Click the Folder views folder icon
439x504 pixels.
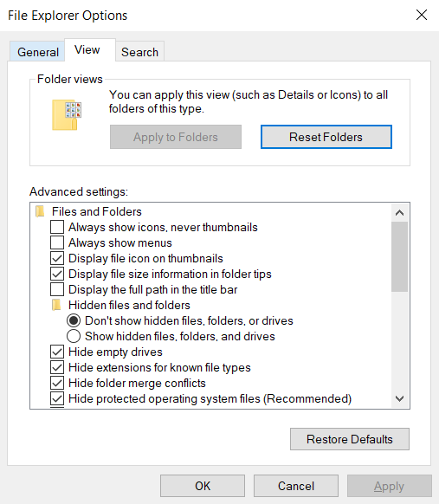[67, 115]
